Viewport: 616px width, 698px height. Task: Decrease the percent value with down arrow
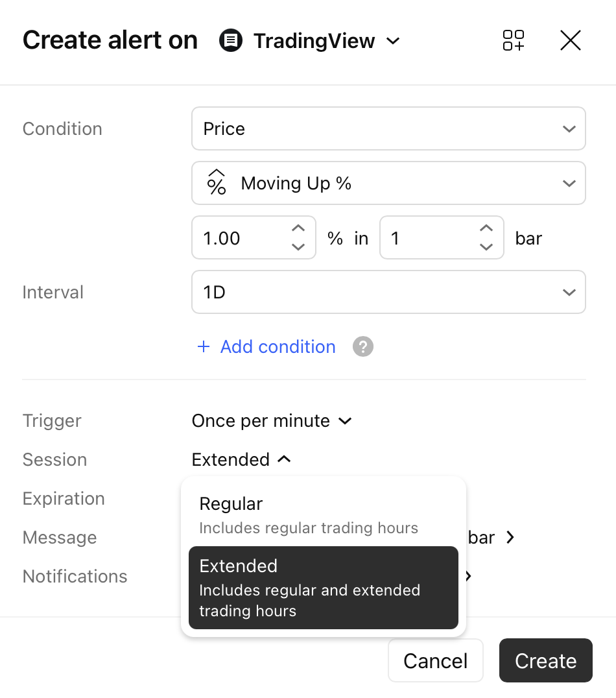click(x=298, y=247)
